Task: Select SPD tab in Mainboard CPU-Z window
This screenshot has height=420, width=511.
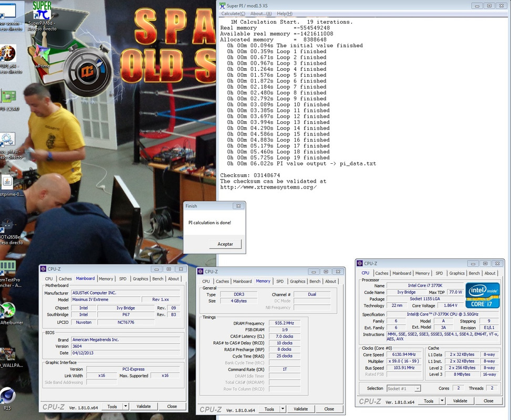Action: pos(122,279)
